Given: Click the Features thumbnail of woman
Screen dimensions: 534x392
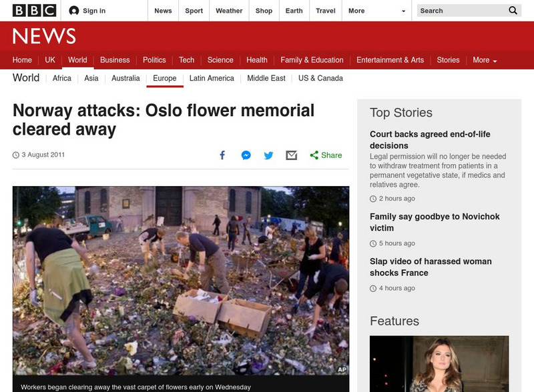Looking at the screenshot, I should [x=439, y=364].
